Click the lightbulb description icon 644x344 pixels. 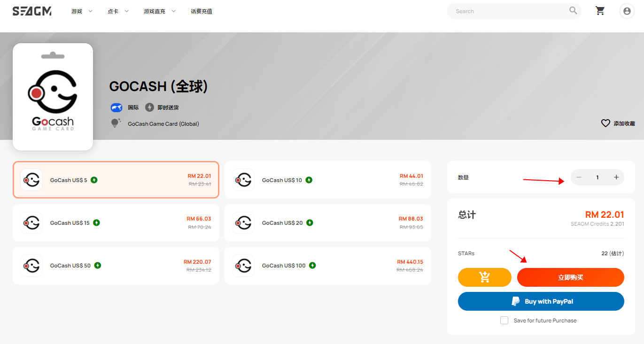pyautogui.click(x=115, y=123)
